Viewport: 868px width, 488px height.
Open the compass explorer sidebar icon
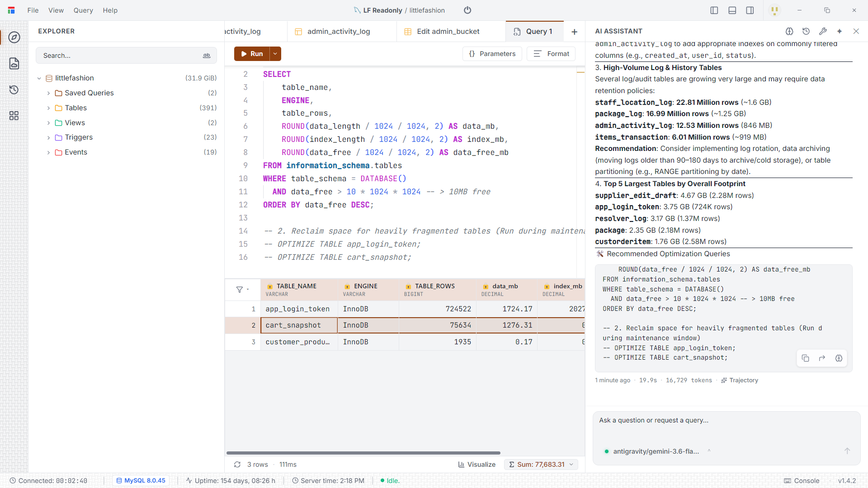14,38
